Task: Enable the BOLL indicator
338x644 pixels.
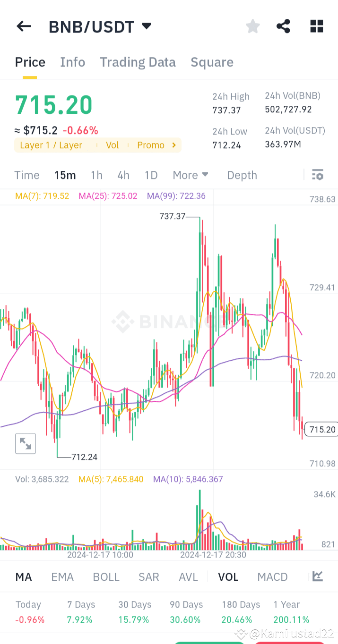Action: pos(106,576)
